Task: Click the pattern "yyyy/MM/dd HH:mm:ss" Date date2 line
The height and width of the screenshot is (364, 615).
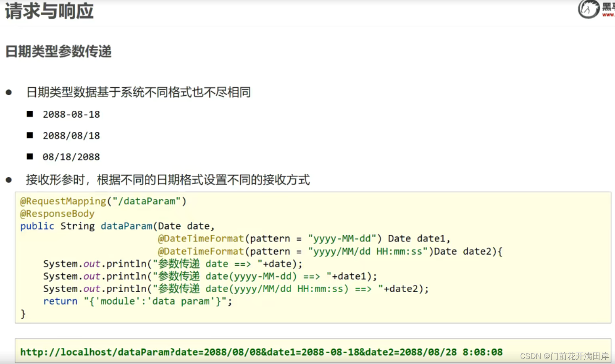Action: point(330,251)
